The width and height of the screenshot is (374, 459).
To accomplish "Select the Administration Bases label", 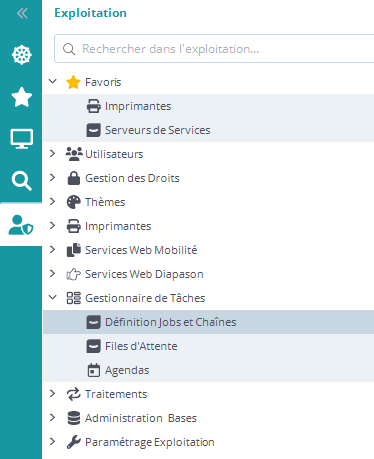I will pyautogui.click(x=141, y=418).
